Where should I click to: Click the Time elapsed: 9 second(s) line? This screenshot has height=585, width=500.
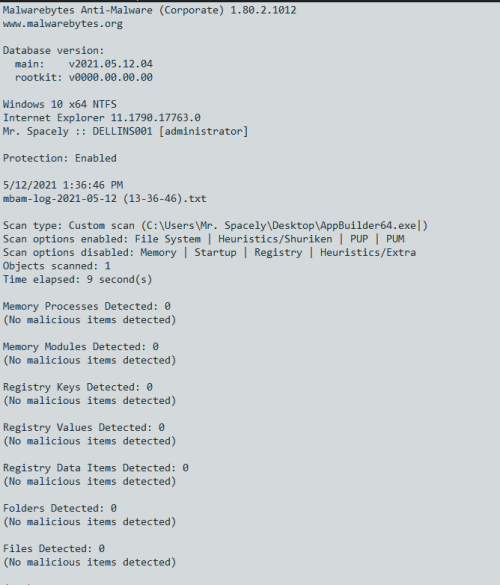click(78, 279)
